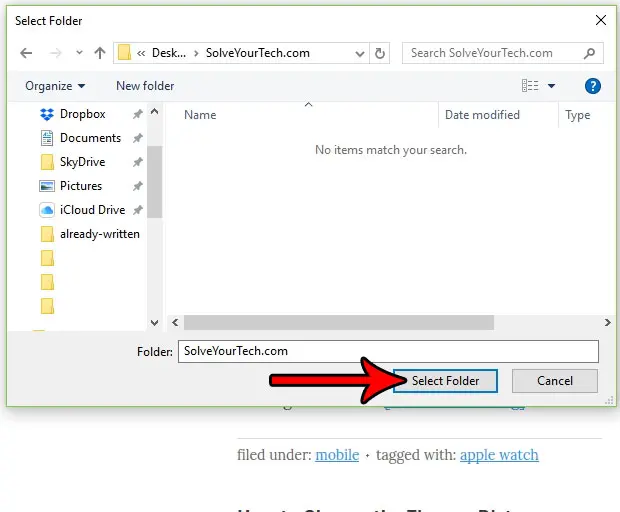Select the SolveYourTech.com breadcrumb segment
The height and width of the screenshot is (512, 620).
tap(257, 53)
